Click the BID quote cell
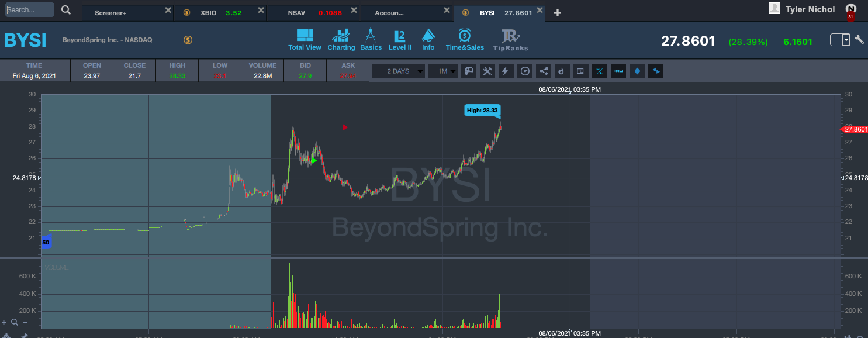 tap(305, 71)
